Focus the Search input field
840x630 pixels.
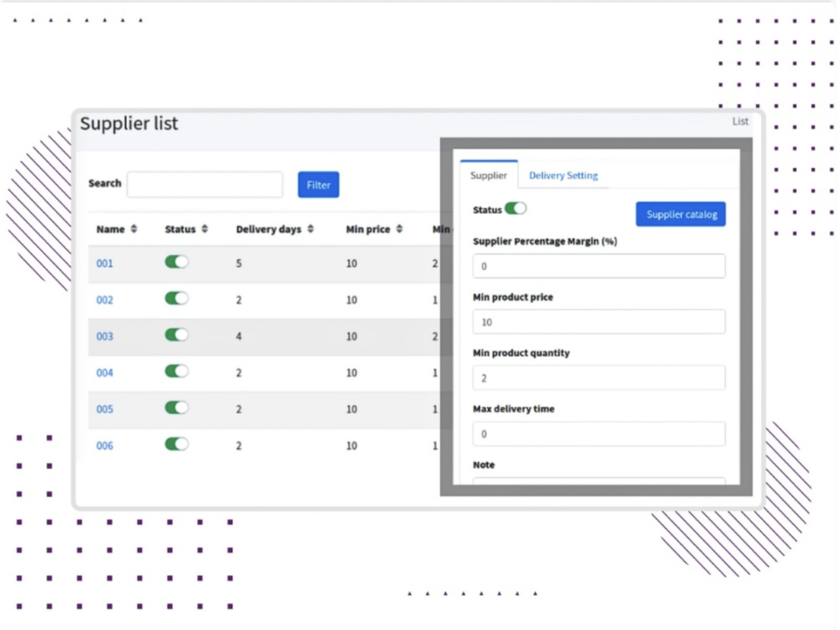pos(205,185)
